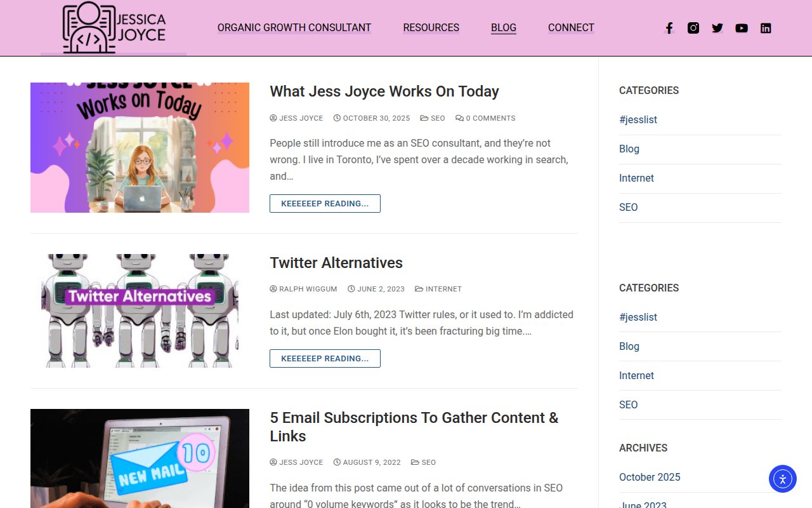The width and height of the screenshot is (812, 508).
Task: Click the Jessica Joyce logo
Action: [x=113, y=27]
